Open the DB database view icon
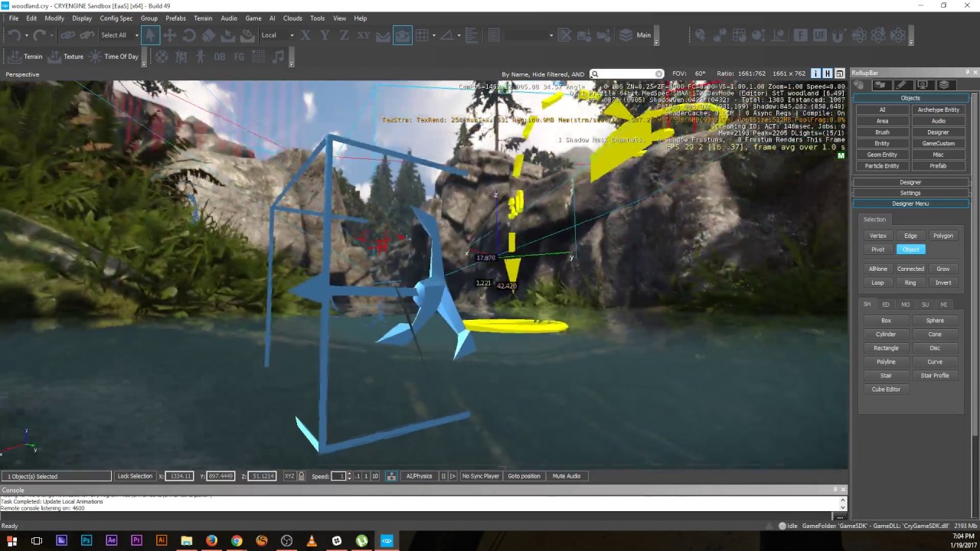Viewport: 980px width, 551px height. pyautogui.click(x=220, y=57)
